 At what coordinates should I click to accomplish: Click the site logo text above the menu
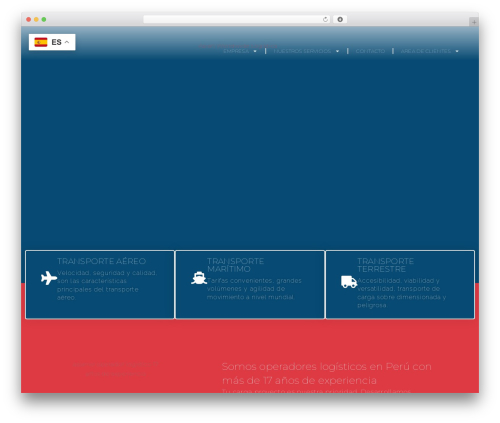[x=238, y=46]
